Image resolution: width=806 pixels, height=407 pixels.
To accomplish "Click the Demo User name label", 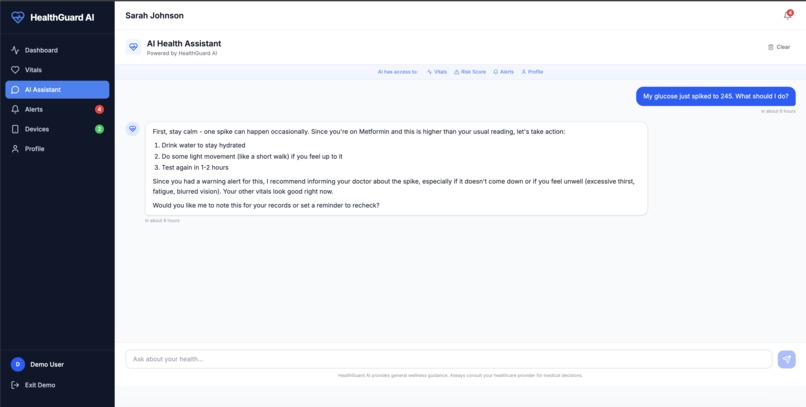I will click(x=47, y=364).
